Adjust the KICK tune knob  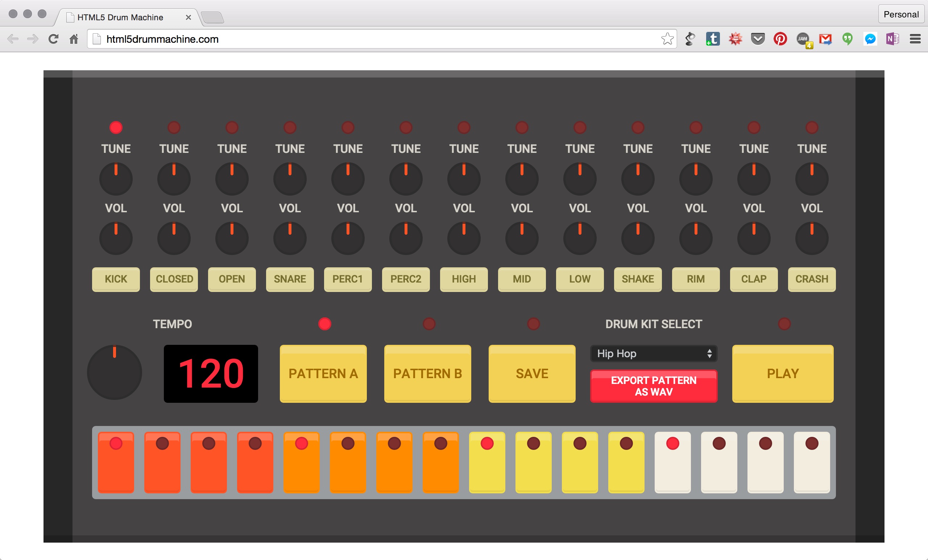tap(116, 178)
